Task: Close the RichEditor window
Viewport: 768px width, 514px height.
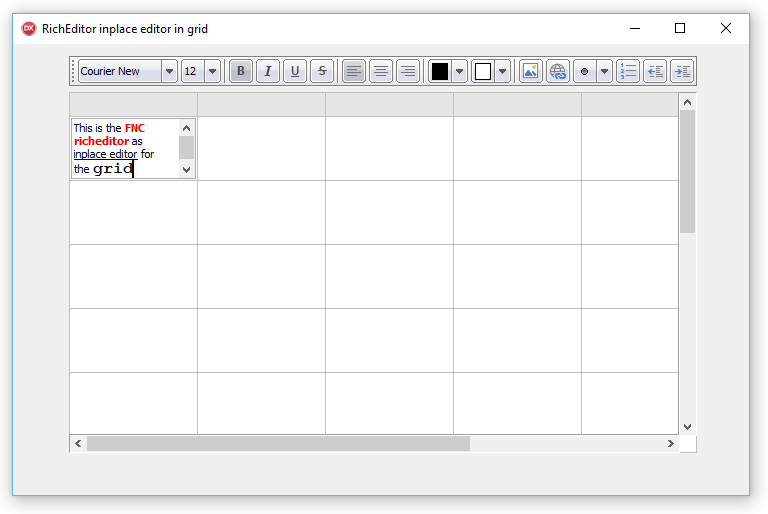Action: [x=726, y=29]
